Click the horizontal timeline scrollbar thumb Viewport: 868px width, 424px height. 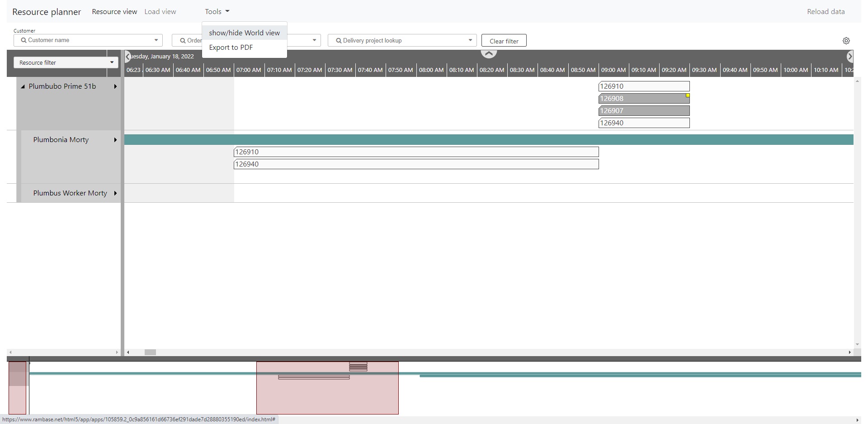[x=150, y=352]
